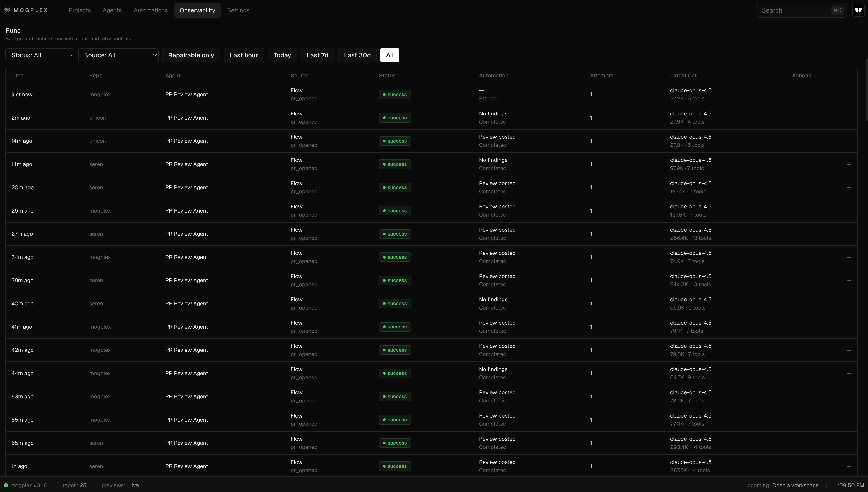The image size is (868, 492).
Task: Click into the Search field
Action: [x=794, y=10]
